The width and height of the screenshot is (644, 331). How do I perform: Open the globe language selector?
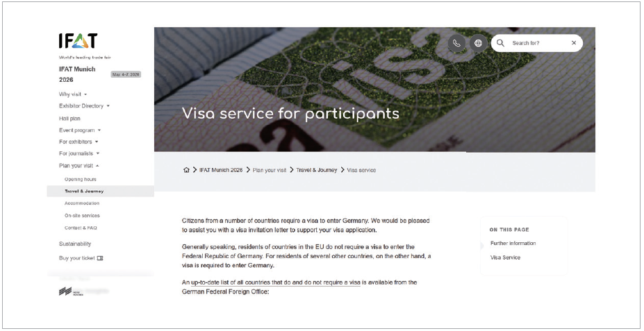478,43
